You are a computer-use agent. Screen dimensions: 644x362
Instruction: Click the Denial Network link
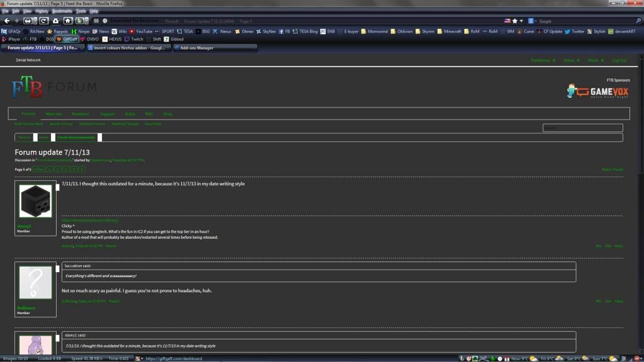(28, 60)
